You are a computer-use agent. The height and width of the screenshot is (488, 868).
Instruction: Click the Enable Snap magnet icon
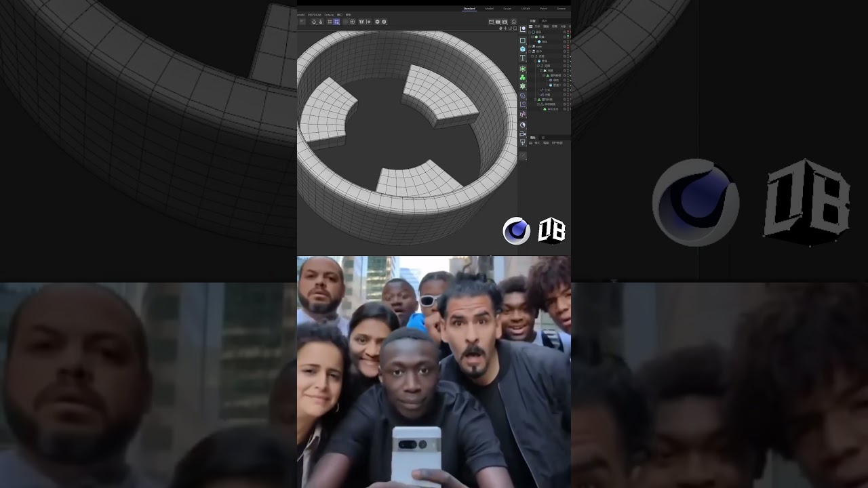(314, 22)
